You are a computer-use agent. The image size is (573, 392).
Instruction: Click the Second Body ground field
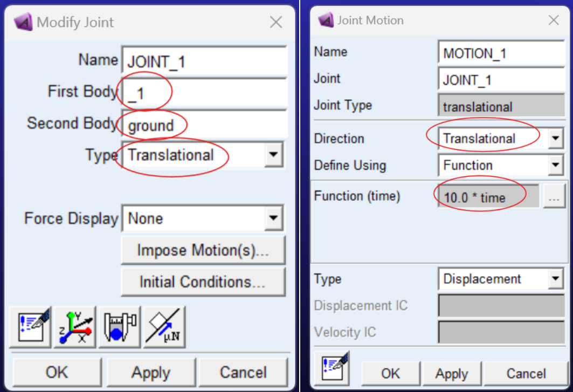pos(205,125)
